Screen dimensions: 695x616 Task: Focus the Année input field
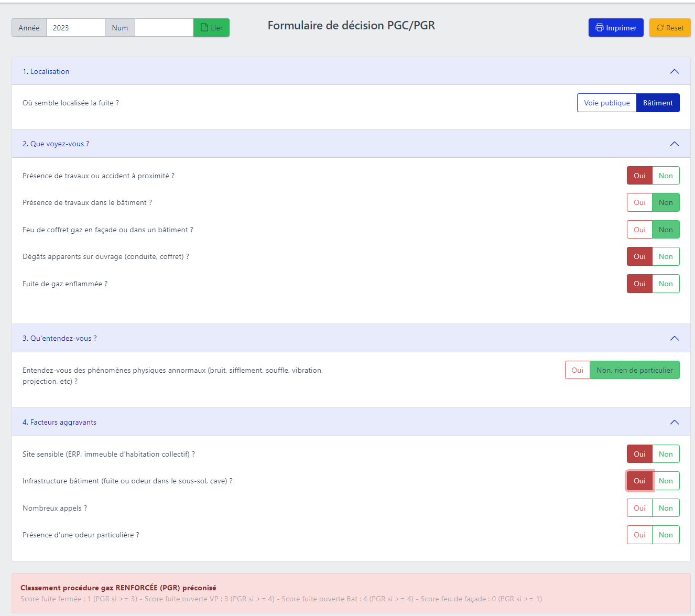(75, 28)
